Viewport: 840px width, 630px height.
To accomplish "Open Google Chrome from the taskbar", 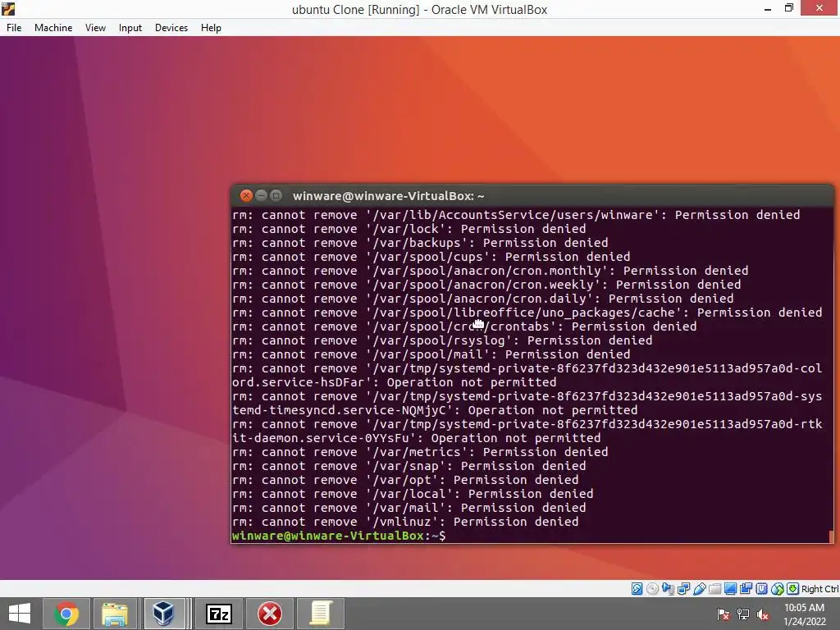I will coord(66,614).
